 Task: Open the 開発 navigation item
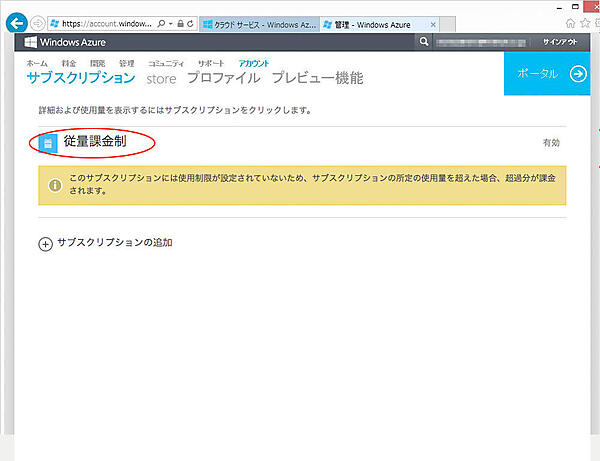tap(98, 64)
